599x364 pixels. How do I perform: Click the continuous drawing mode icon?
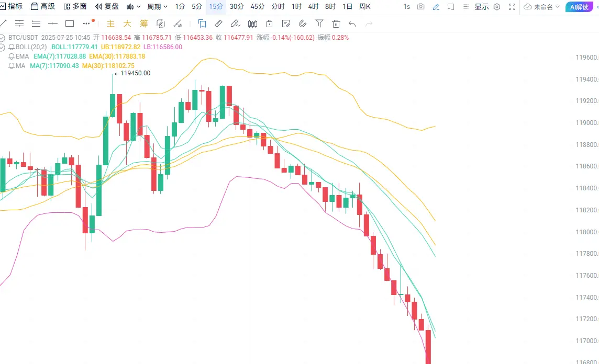click(161, 24)
